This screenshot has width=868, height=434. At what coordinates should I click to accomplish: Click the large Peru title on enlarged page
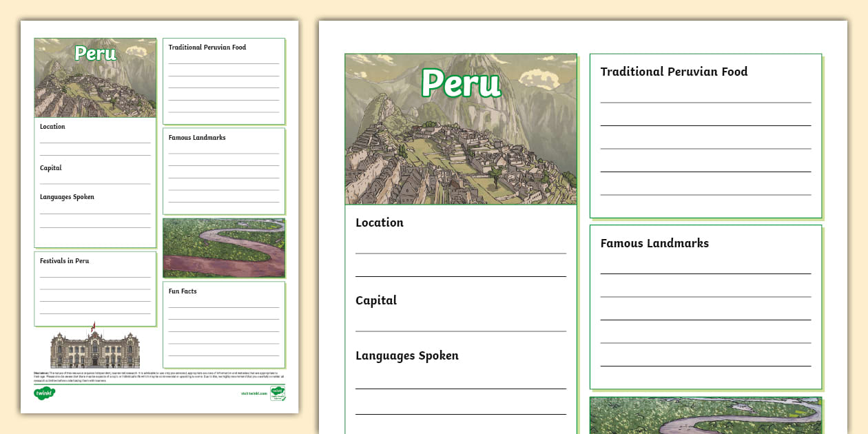(461, 83)
